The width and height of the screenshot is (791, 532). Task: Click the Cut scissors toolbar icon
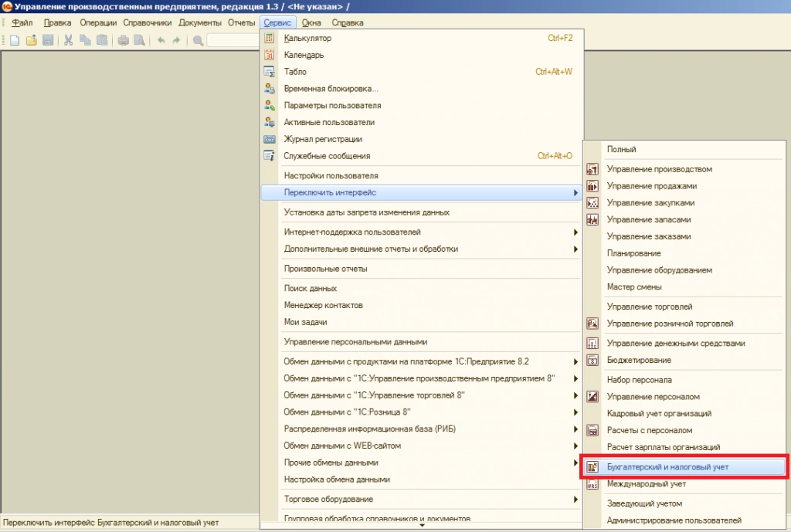[69, 40]
